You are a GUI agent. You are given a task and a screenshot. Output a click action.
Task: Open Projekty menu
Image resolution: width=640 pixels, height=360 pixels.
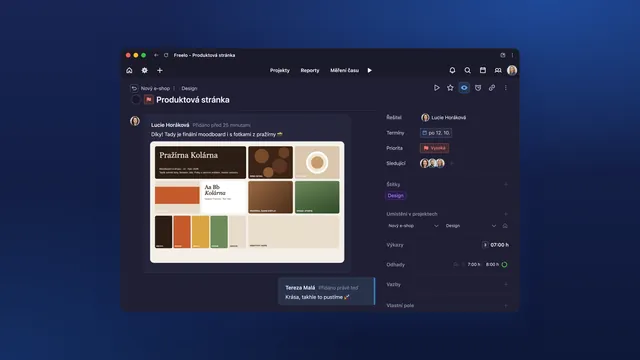[x=280, y=70]
